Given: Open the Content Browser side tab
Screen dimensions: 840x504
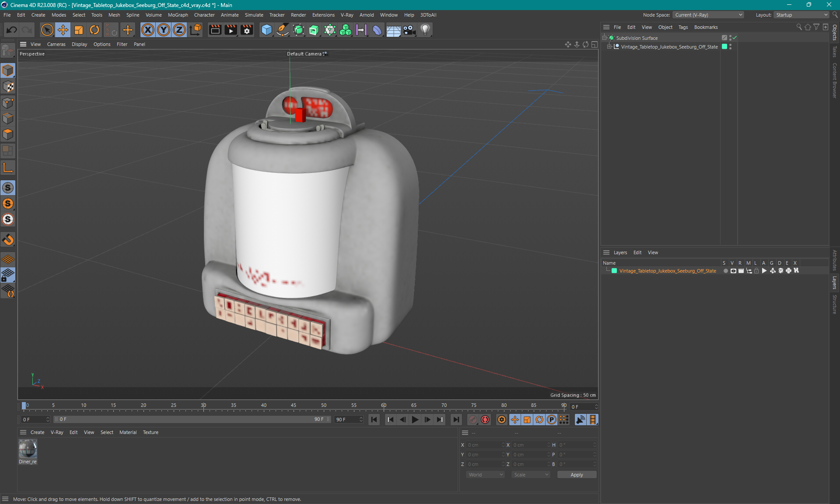Looking at the screenshot, I should [x=835, y=80].
